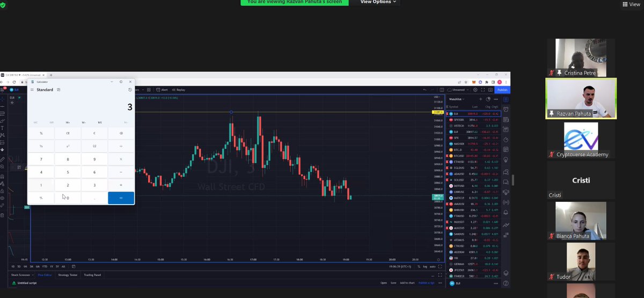Click the calculator divide key
The width and height of the screenshot is (644, 298).
pyautogui.click(x=121, y=146)
